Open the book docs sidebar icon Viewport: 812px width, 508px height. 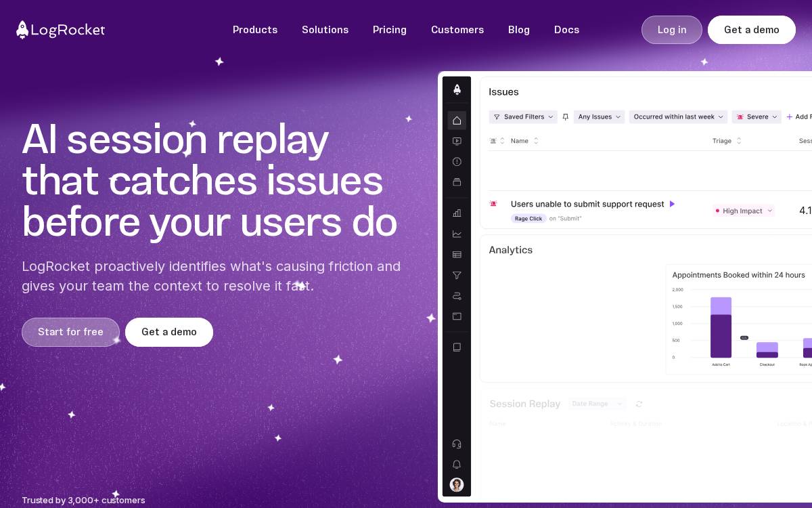pos(457,347)
